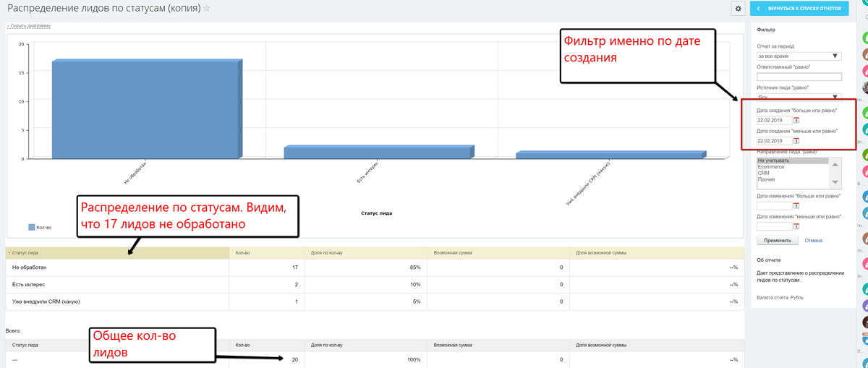Focus change date 'больше или равно' field
Viewport: 868px width, 368px height.
pyautogui.click(x=774, y=206)
